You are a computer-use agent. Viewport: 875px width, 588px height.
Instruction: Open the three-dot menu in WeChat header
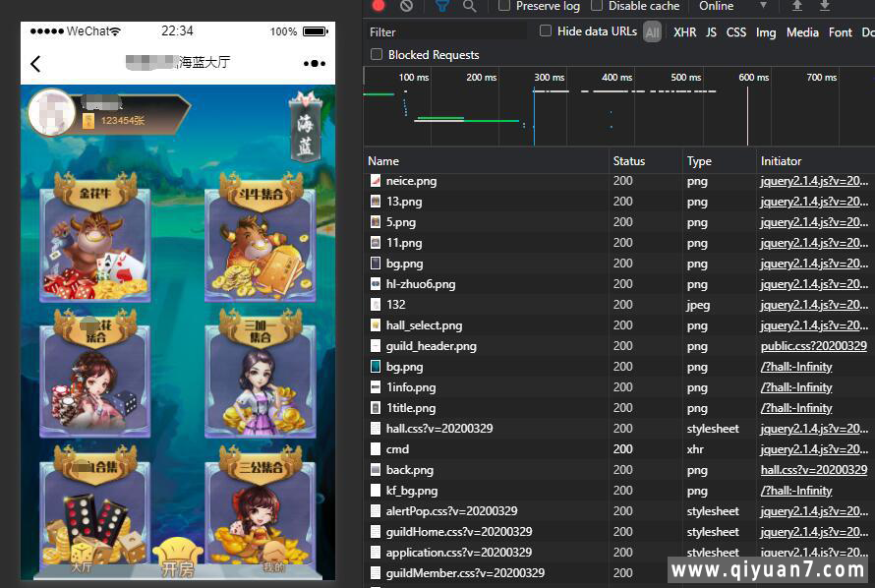[x=314, y=64]
